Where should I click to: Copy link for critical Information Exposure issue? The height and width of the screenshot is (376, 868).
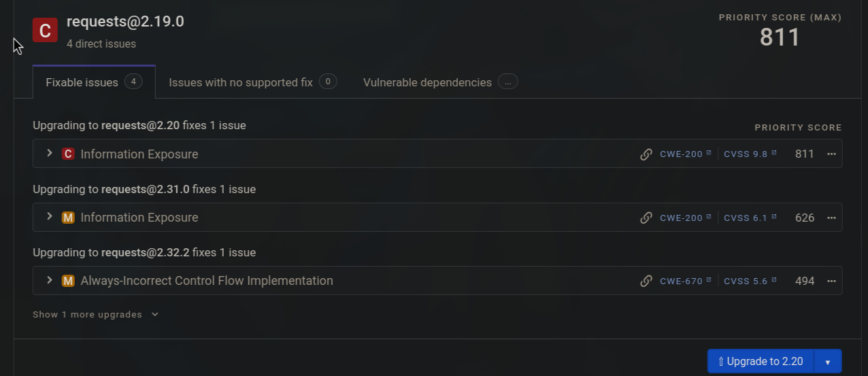point(646,154)
